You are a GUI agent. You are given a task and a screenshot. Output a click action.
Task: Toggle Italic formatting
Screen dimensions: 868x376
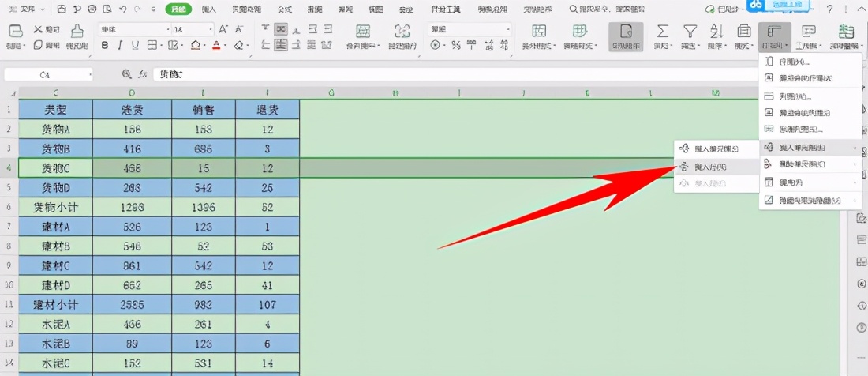121,45
